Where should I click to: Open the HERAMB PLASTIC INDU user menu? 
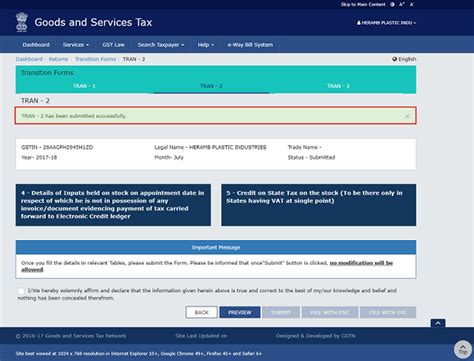(386, 23)
